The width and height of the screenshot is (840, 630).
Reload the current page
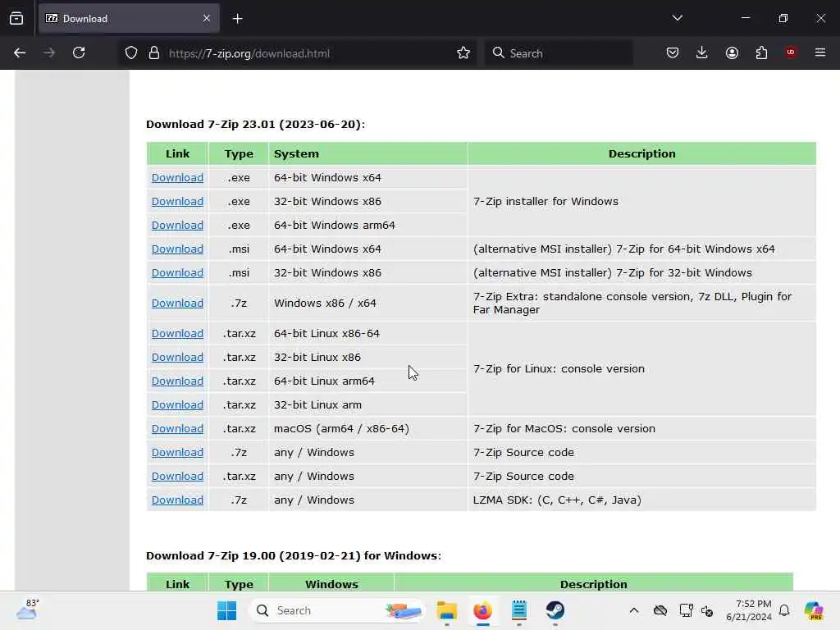[79, 52]
